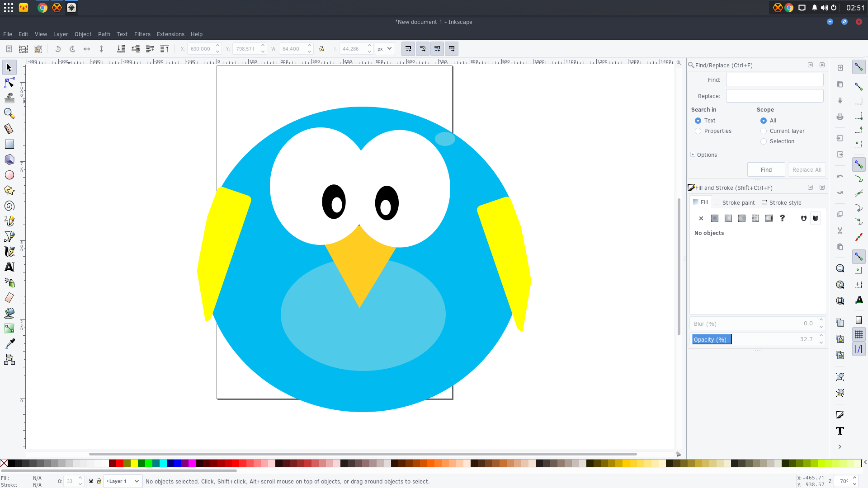
Task: Click Lower selection to bottom icon
Action: (x=121, y=49)
